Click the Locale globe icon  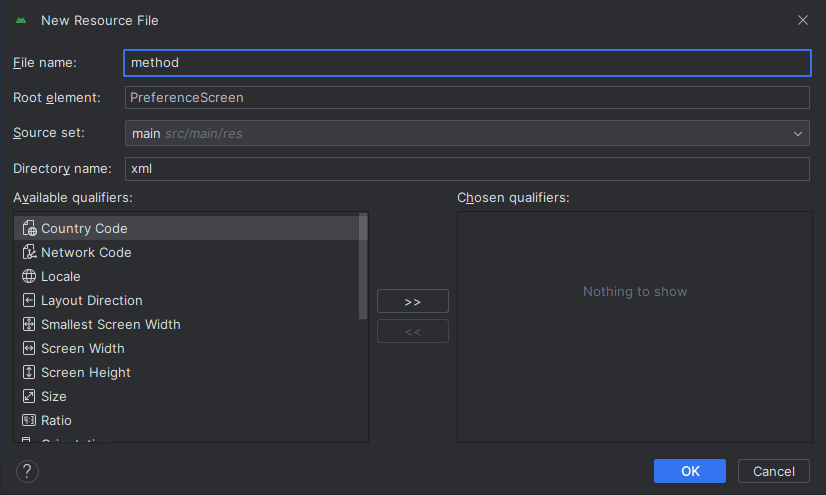coord(29,276)
